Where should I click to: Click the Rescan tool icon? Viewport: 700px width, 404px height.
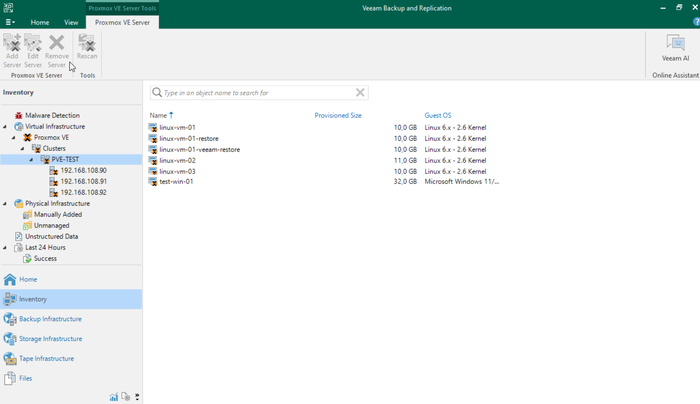(x=87, y=48)
